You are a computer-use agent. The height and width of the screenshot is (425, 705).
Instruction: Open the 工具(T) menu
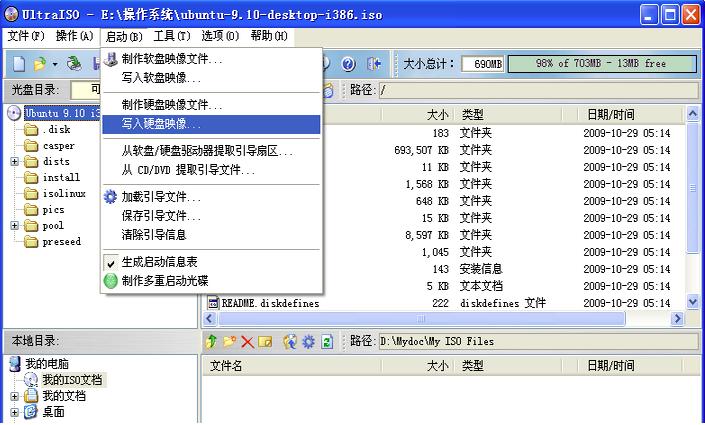pos(172,36)
